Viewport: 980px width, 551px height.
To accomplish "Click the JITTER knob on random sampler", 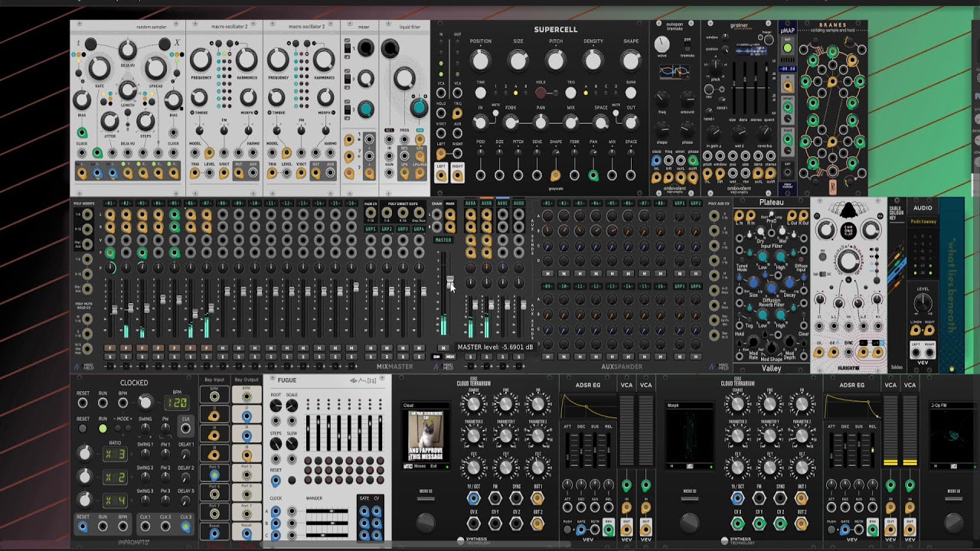I will [x=109, y=120].
